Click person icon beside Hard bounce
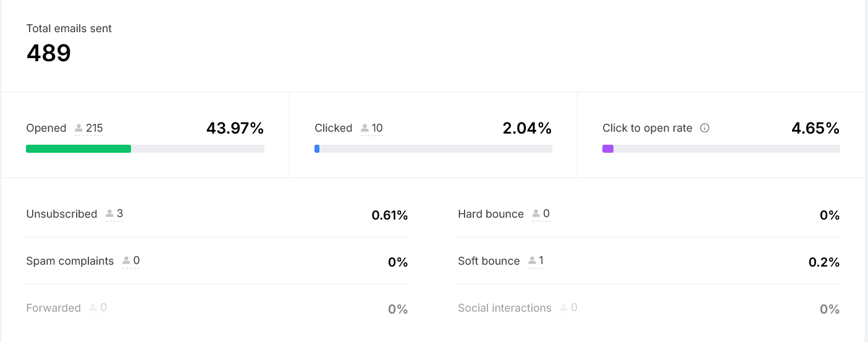 [x=536, y=214]
